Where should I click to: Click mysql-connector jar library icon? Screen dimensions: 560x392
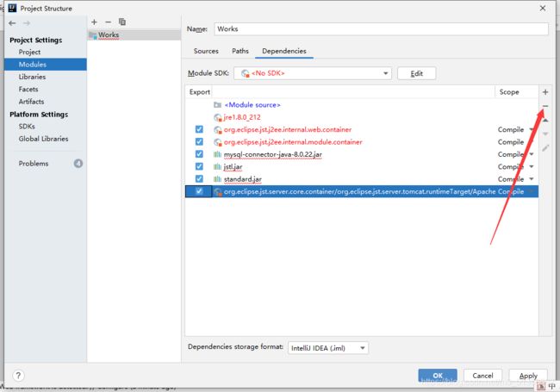(217, 154)
